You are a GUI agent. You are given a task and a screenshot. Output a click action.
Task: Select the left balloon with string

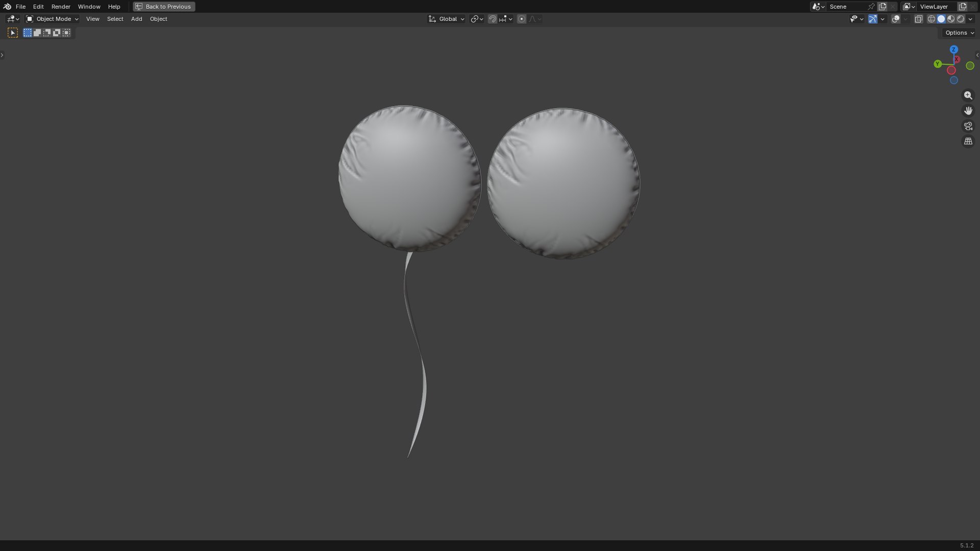point(409,179)
